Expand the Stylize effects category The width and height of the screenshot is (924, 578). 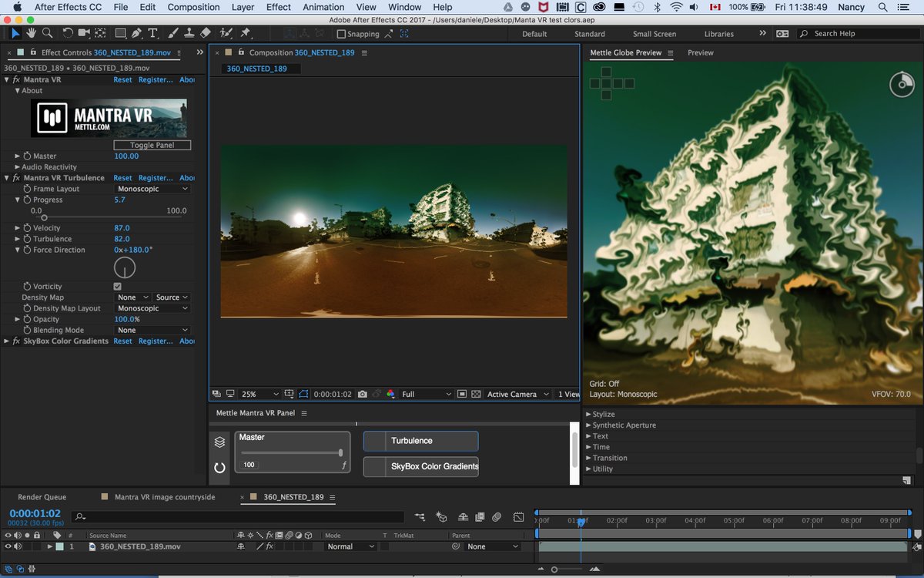point(589,415)
